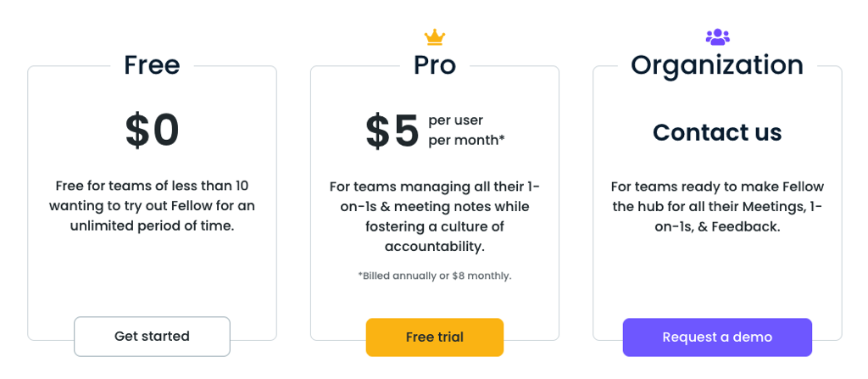Select the Free plan heading

click(153, 64)
